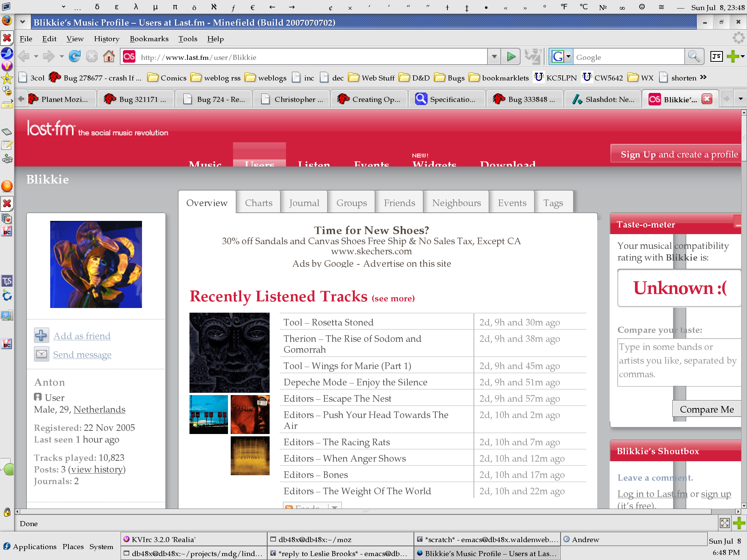Click the search magnifier button
This screenshot has width=747, height=560.
[x=694, y=57]
